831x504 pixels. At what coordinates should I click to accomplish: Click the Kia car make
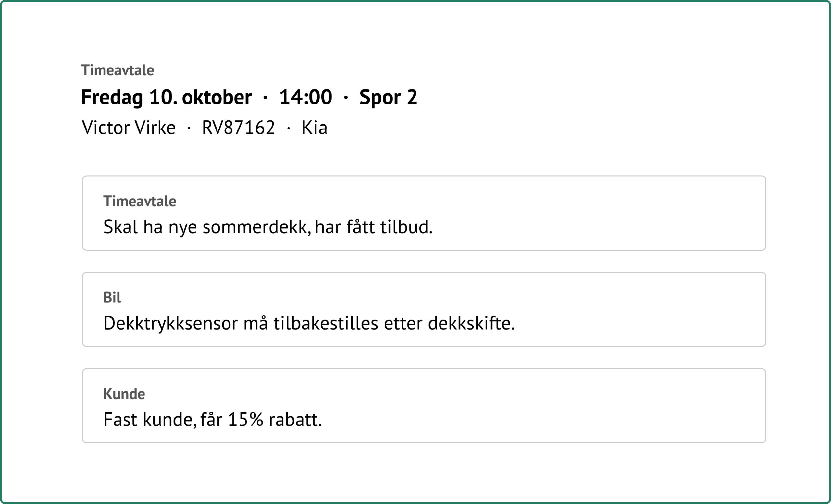[x=314, y=128]
